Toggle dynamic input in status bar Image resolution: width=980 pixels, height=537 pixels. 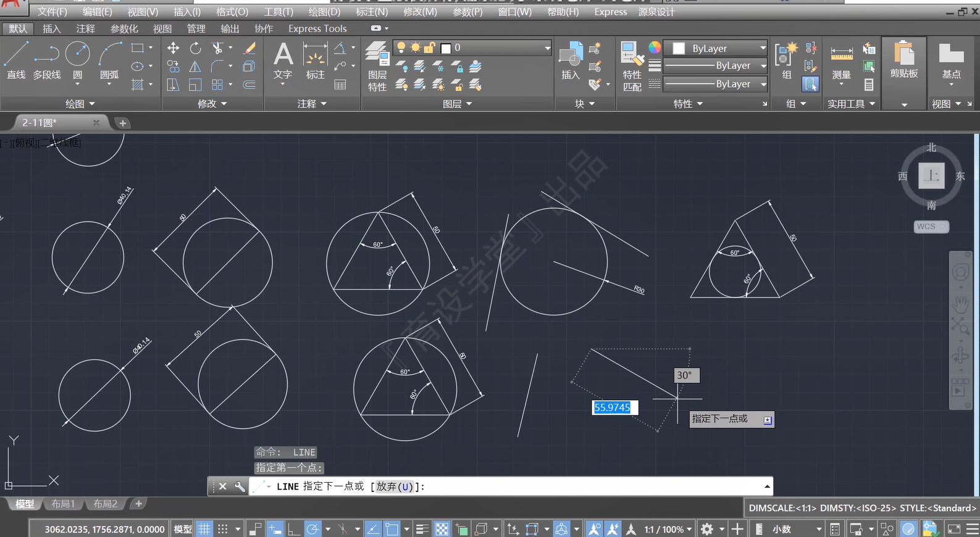[x=275, y=529]
